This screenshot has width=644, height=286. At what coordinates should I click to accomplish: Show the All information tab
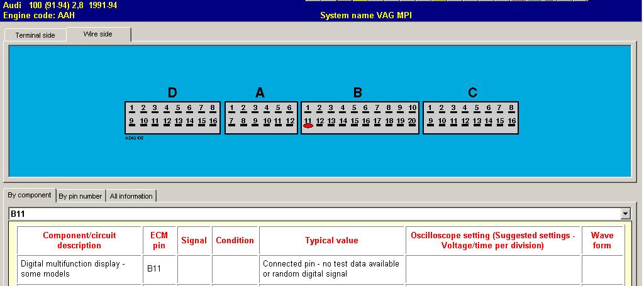tap(131, 196)
